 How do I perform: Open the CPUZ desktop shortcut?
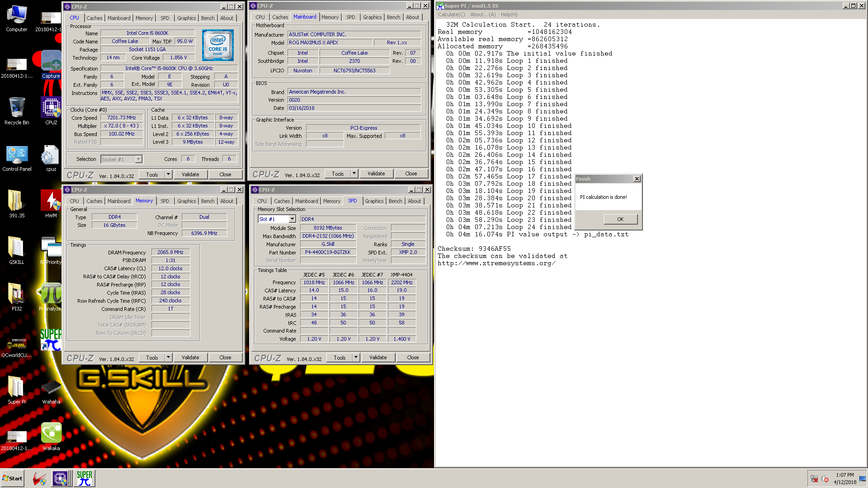coord(51,111)
